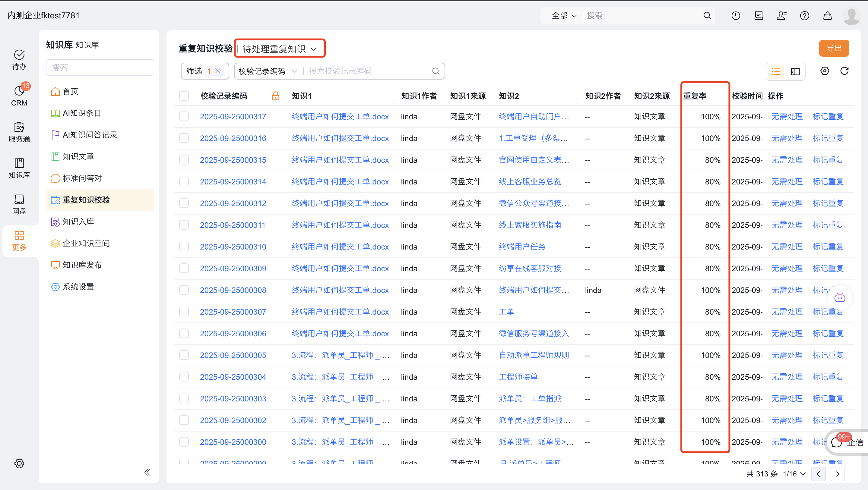
Task: Open the AI assistant robot icon
Action: pos(839,298)
